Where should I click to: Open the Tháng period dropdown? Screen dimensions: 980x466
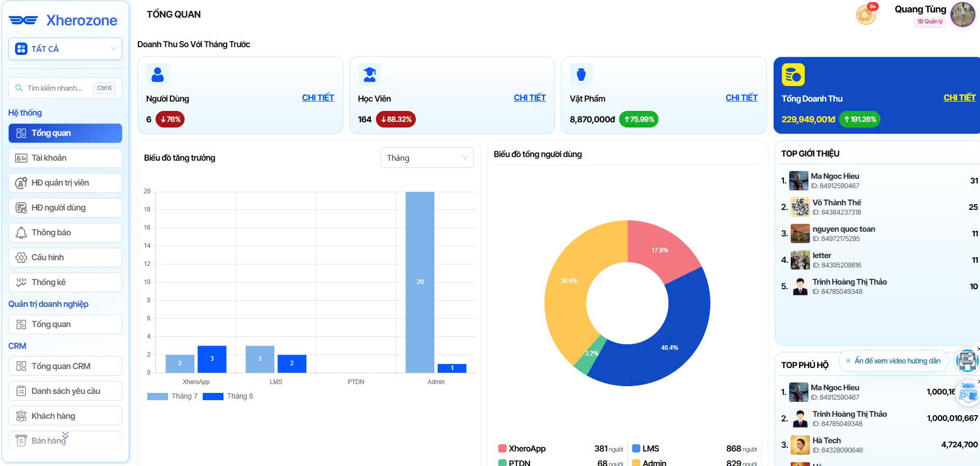pyautogui.click(x=427, y=158)
